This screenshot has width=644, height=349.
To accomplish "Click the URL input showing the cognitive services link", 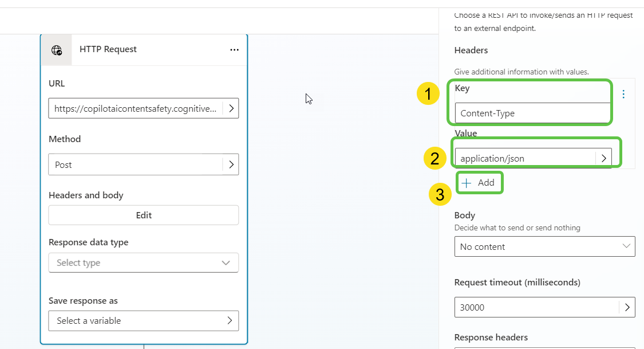I will [x=135, y=108].
